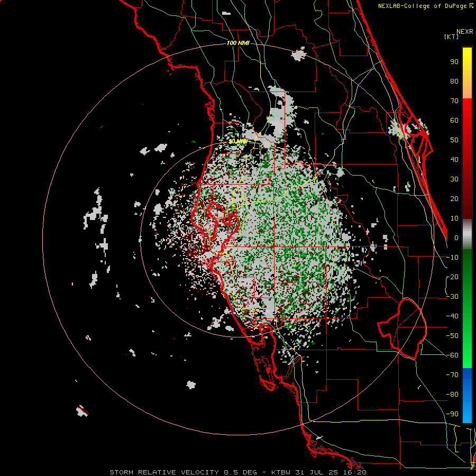Click the -20 scale value
The width and height of the screenshot is (476, 476).
click(452, 277)
